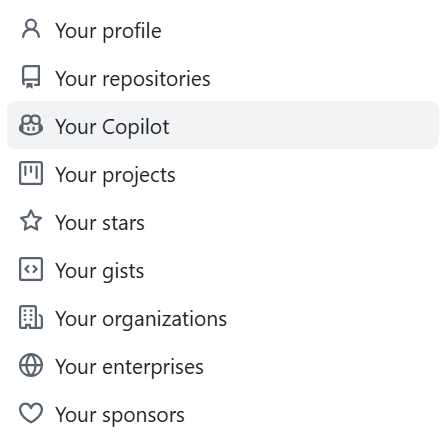Click the heart sponsors icon
This screenshot has width=441, height=432.
pos(31,413)
